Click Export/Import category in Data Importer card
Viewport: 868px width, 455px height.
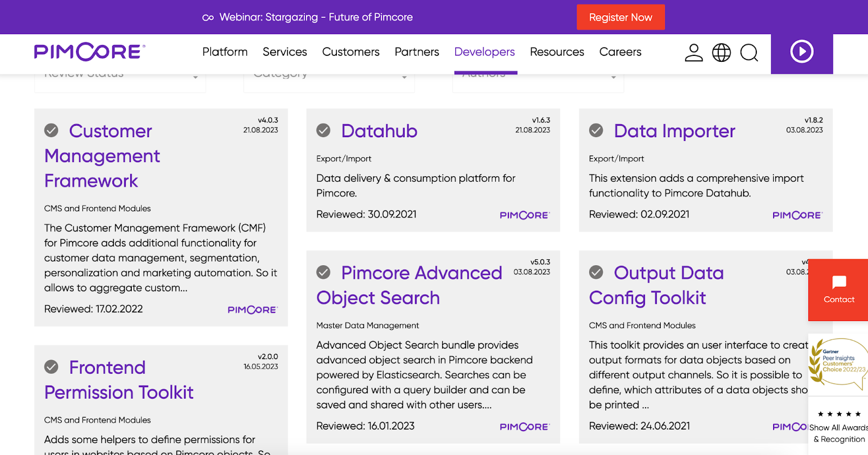click(616, 159)
